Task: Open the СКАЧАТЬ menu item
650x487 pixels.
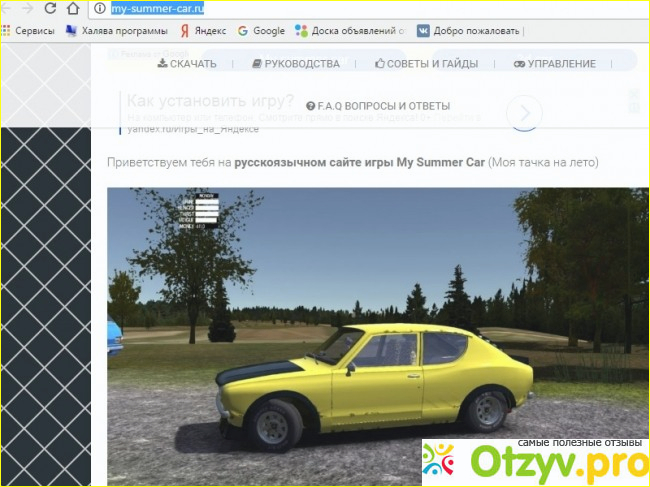Action: (187, 64)
